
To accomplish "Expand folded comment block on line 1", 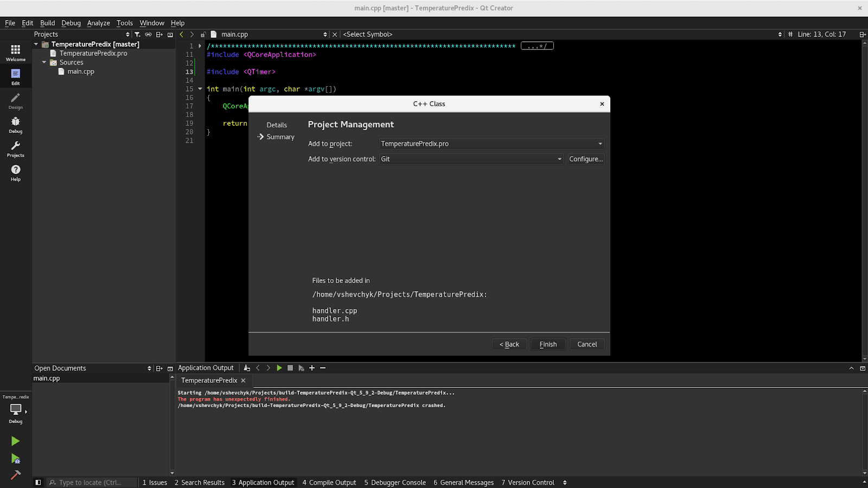I will point(200,46).
